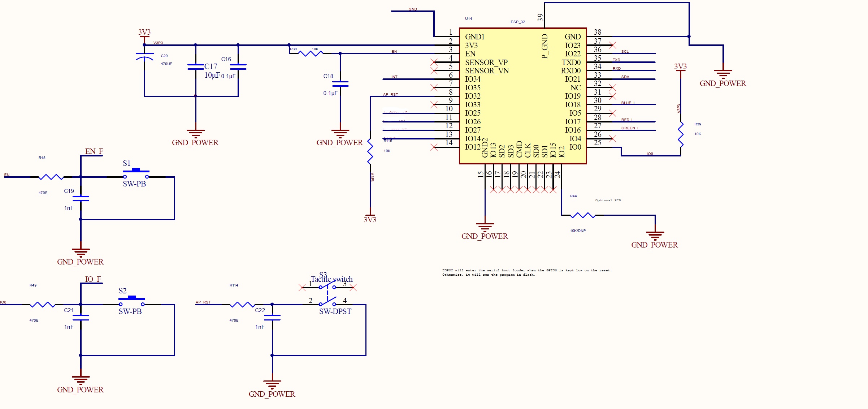The height and width of the screenshot is (409, 868).
Task: Click the INT net label on pin 6
Action: pyautogui.click(x=394, y=77)
